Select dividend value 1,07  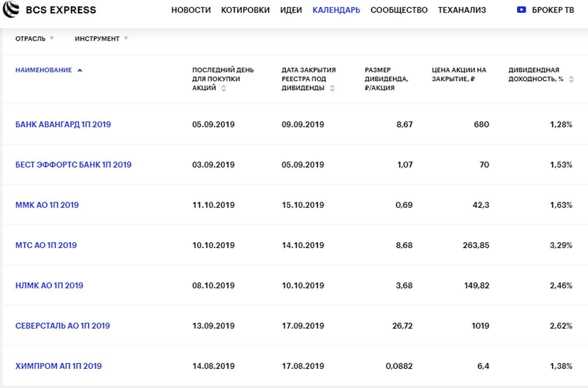pyautogui.click(x=405, y=165)
